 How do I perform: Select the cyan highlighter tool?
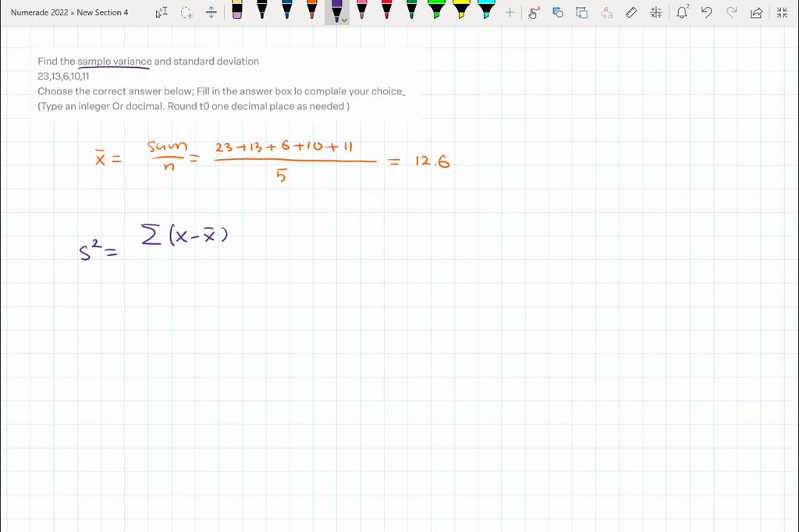coord(486,12)
